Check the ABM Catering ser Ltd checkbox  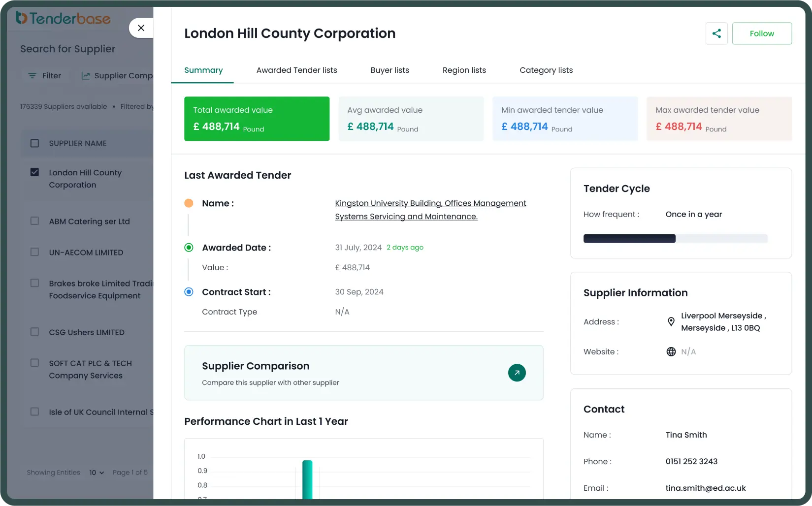(x=34, y=221)
